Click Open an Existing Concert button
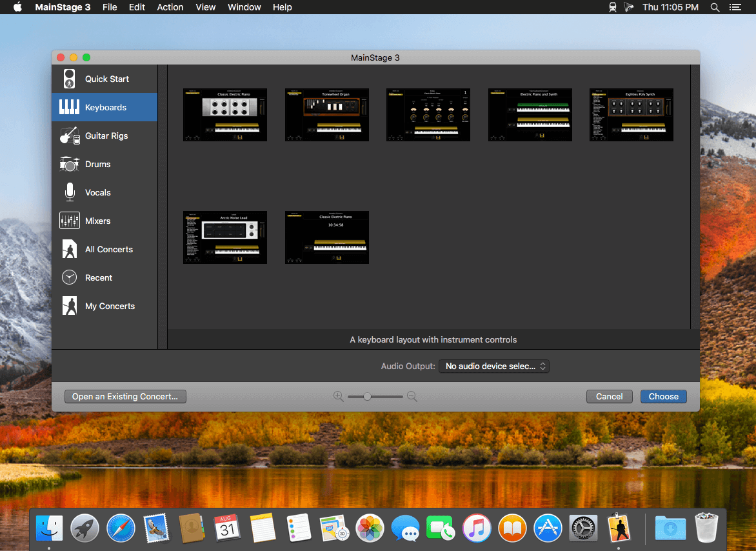Image resolution: width=756 pixels, height=551 pixels. (125, 396)
